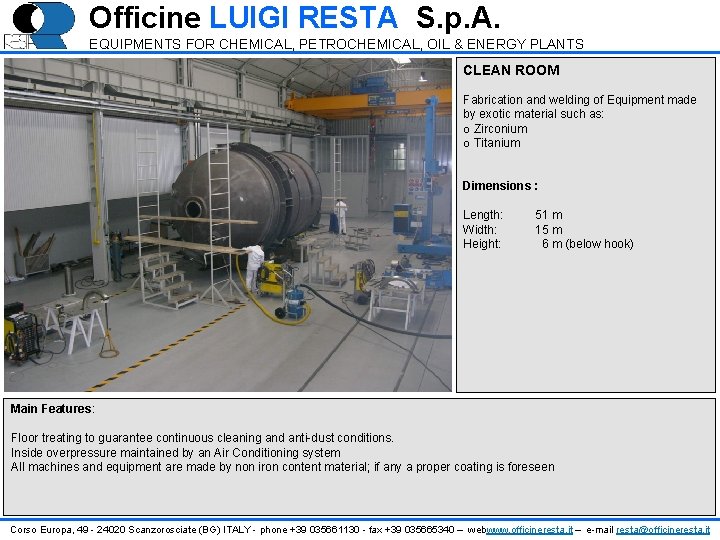Click the 'All machines and equipment' sentence

[282, 467]
